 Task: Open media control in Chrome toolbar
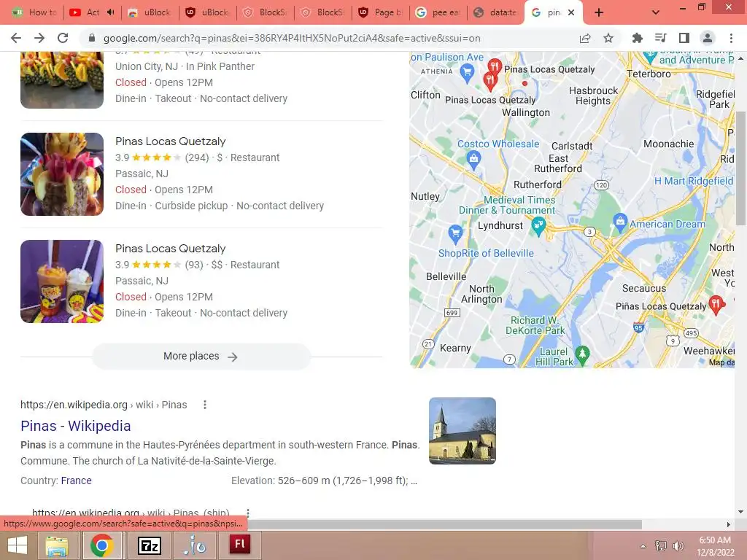pos(661,38)
